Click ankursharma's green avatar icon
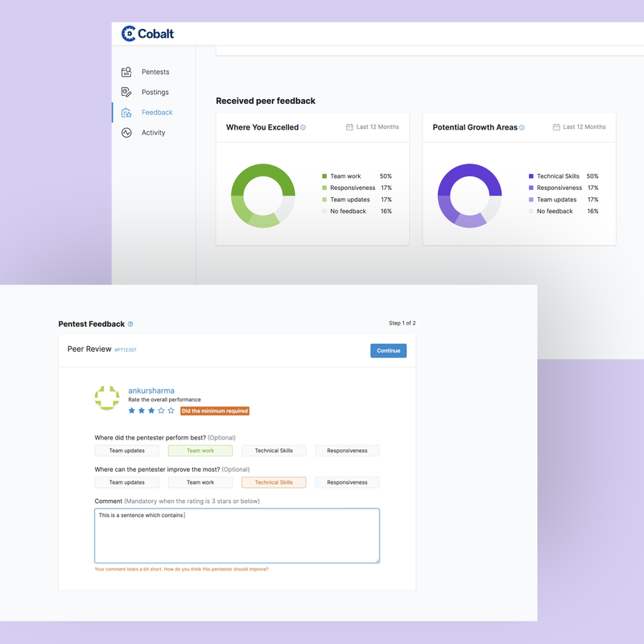This screenshot has height=644, width=644. (107, 398)
